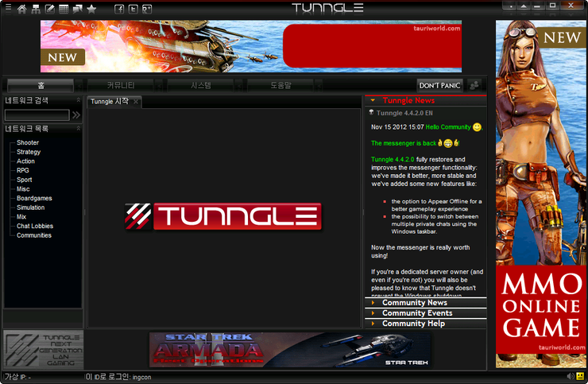Click the dot tray button in the title bar
Screen dimensions: 588x384
(510, 6)
